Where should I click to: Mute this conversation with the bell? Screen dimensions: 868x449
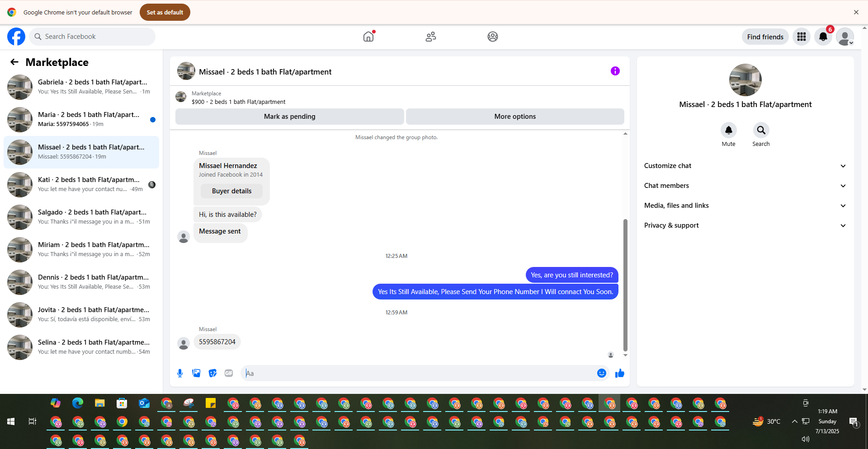click(x=729, y=130)
